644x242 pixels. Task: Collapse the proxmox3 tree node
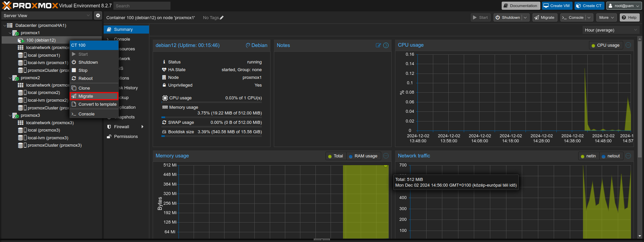click(x=10, y=115)
